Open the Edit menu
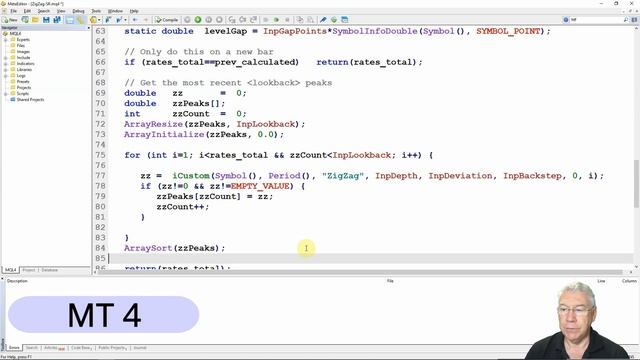 tap(27, 11)
